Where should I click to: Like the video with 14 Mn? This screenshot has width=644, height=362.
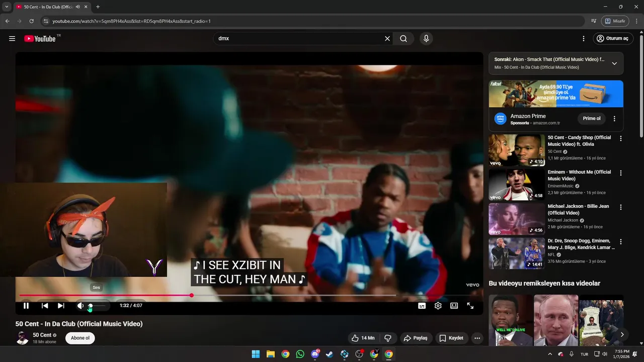pyautogui.click(x=363, y=338)
